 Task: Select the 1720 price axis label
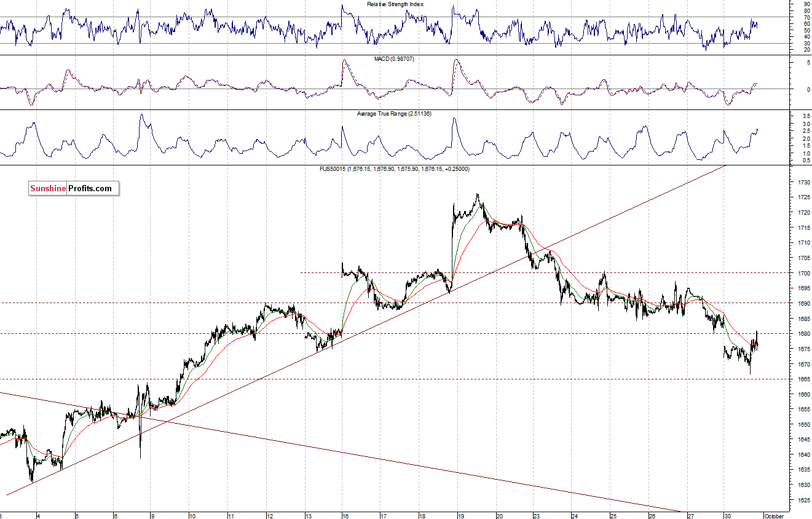(x=803, y=213)
